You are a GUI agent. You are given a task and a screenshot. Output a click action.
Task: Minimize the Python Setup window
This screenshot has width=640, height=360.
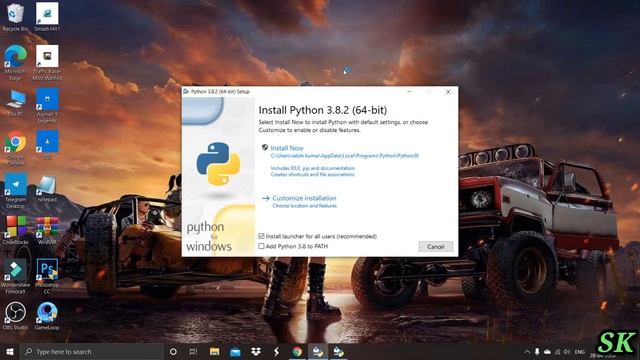(409, 92)
